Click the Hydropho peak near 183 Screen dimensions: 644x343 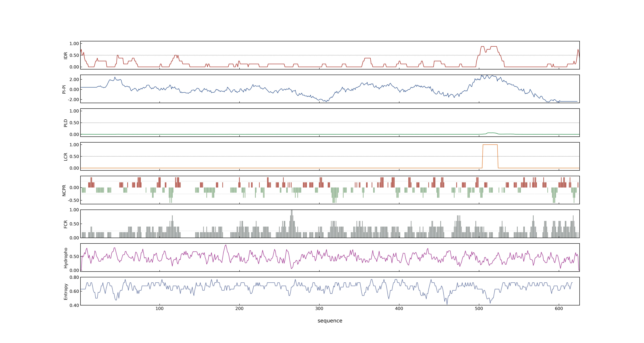click(226, 245)
